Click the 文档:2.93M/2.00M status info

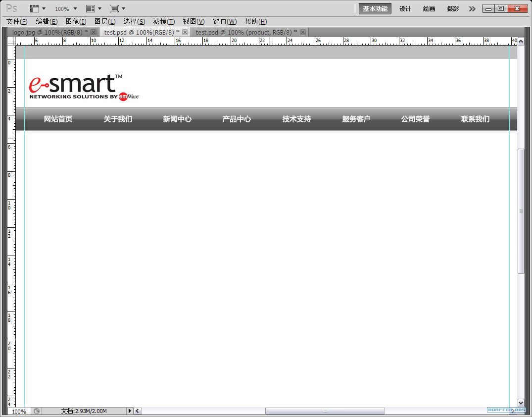(x=84, y=411)
